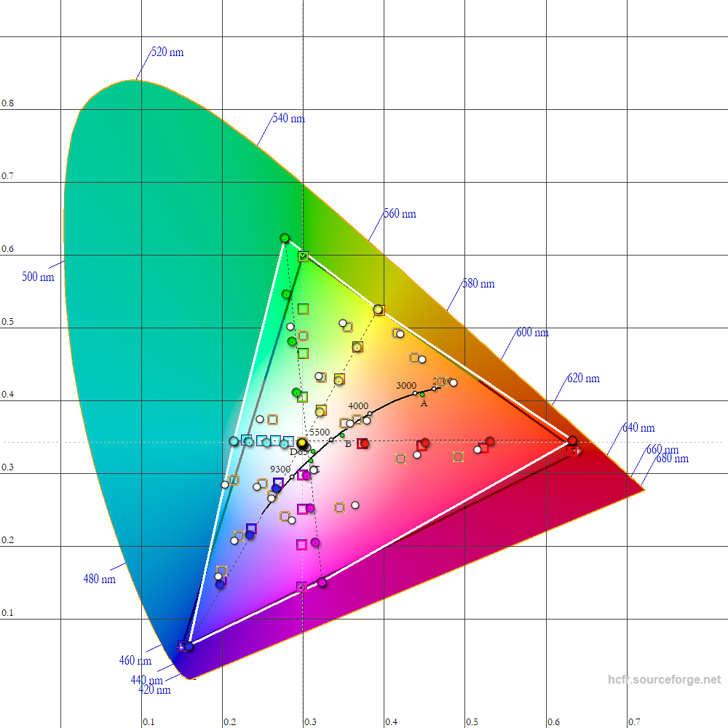728x728 pixels.
Task: Click the measured red primary circle at gamut corner
Action: (572, 440)
